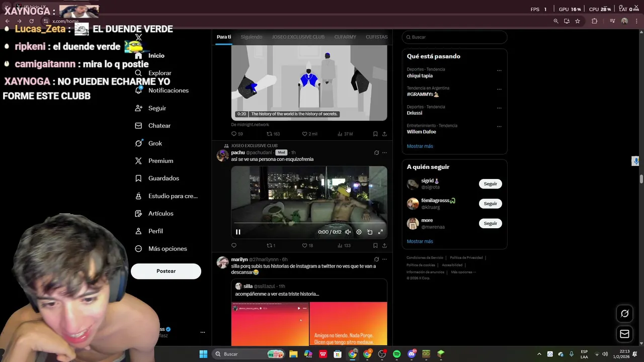The width and height of the screenshot is (644, 362).
Task: Switch to the JOSEO EXCLUSIVE CLUB tab
Action: coord(298,37)
